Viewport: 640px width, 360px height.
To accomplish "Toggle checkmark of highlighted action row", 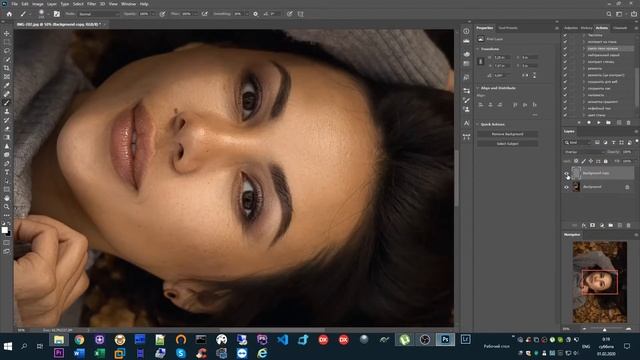I will coord(565,48).
